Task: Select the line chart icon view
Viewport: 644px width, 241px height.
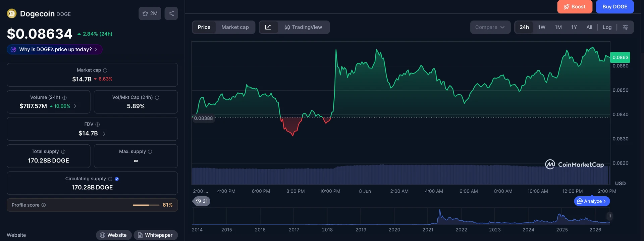Action: tap(268, 27)
